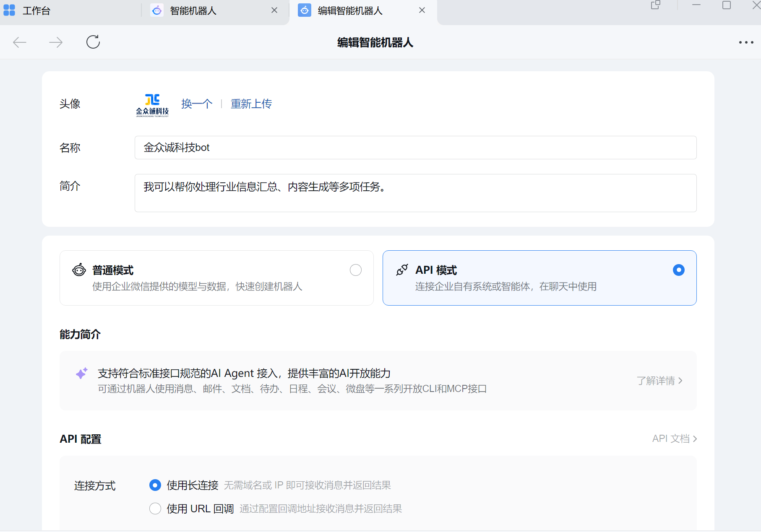
Task: Click the 普通模式 robot face icon
Action: click(79, 270)
